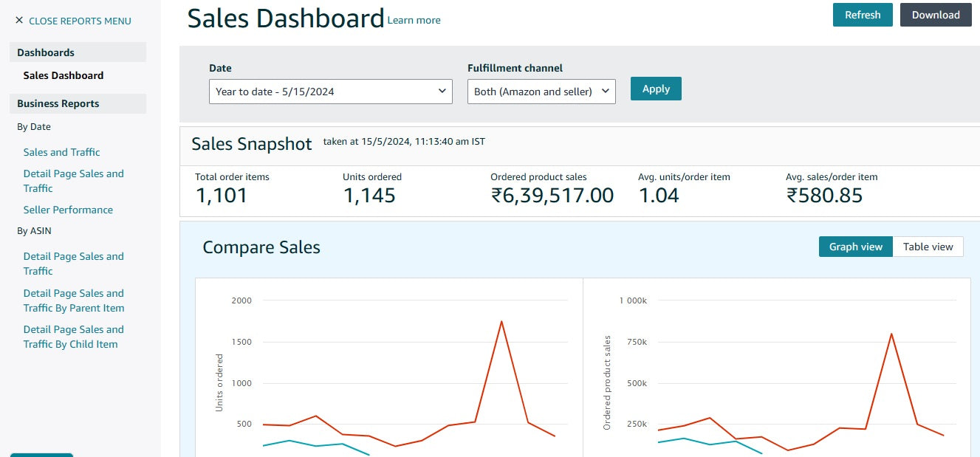Open Detail Page Sales By Parent Item
The image size is (980, 457).
(x=73, y=300)
